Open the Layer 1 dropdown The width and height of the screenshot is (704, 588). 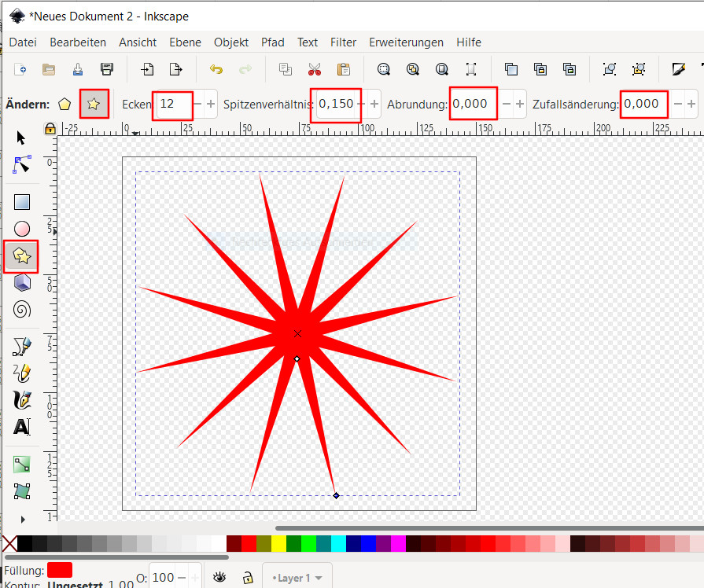click(x=297, y=578)
